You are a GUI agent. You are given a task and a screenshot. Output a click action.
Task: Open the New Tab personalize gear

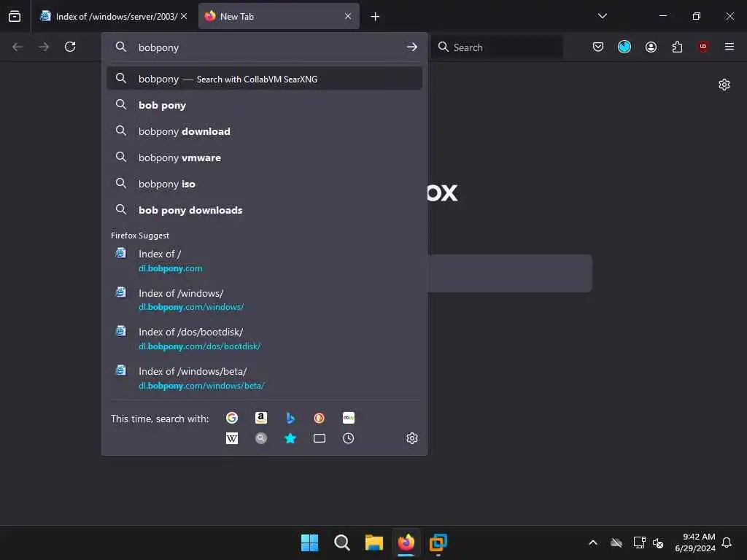click(x=724, y=85)
